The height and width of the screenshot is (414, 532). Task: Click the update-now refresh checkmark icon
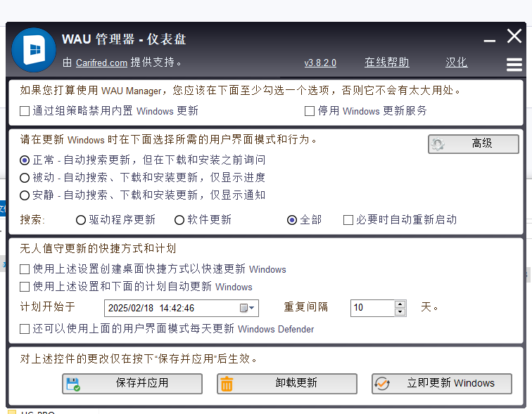(382, 384)
